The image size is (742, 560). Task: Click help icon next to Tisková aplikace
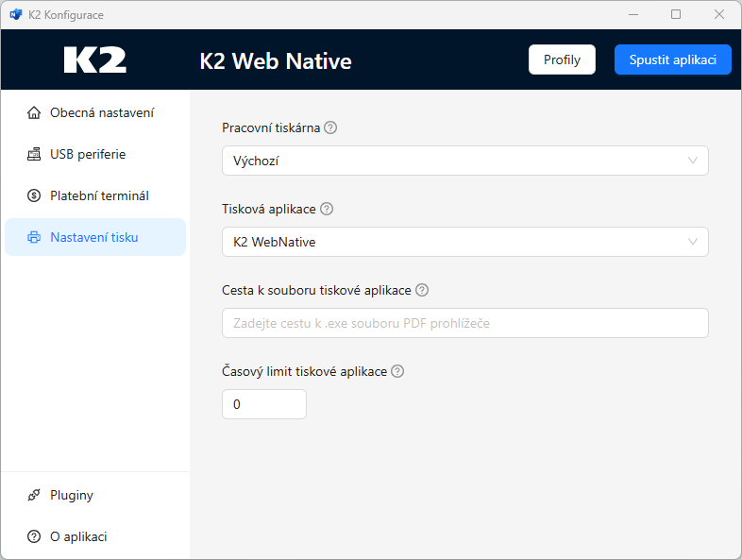[327, 209]
